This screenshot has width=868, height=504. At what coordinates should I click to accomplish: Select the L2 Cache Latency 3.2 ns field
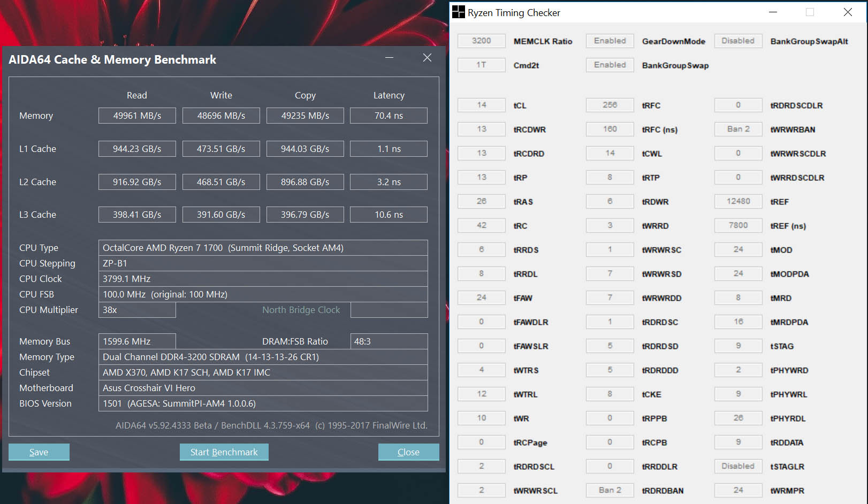[x=389, y=182]
